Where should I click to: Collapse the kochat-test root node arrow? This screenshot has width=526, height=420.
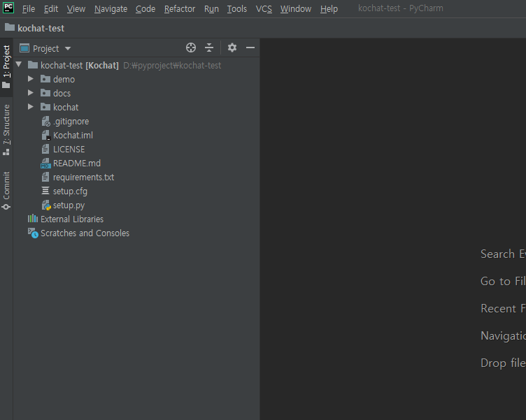[19, 64]
